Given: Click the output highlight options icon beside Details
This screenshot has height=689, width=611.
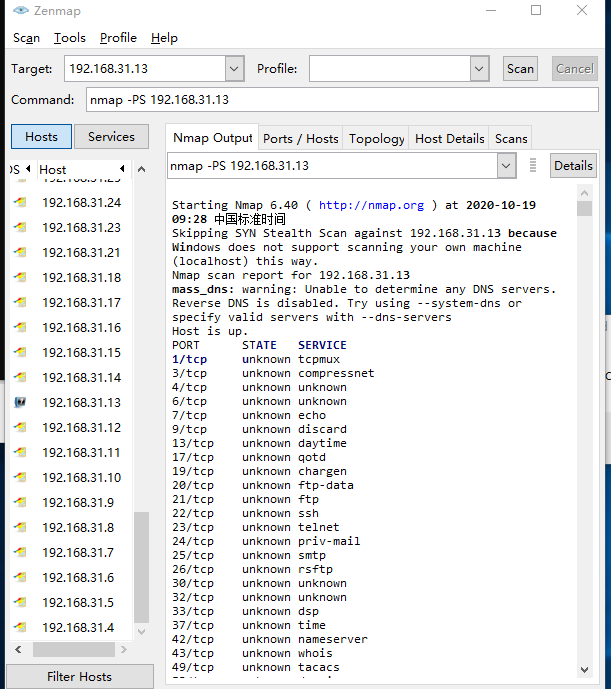Looking at the screenshot, I should pyautogui.click(x=533, y=165).
